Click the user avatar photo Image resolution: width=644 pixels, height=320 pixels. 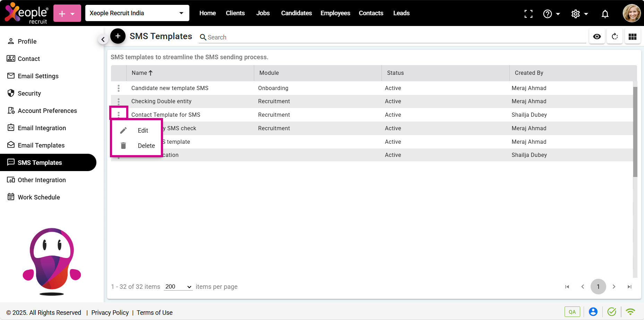coord(632,13)
